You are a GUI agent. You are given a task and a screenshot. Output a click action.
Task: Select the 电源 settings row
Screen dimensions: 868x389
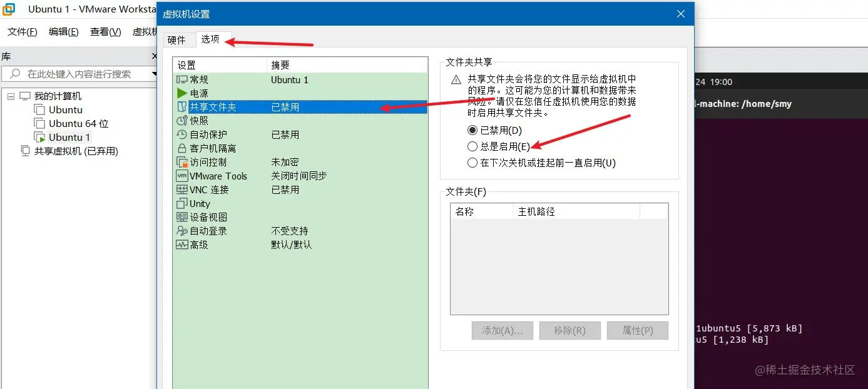coord(300,93)
